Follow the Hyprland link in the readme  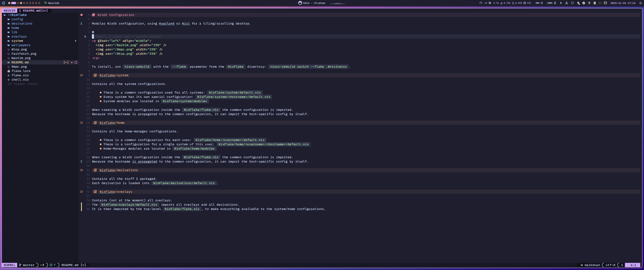click(166, 24)
